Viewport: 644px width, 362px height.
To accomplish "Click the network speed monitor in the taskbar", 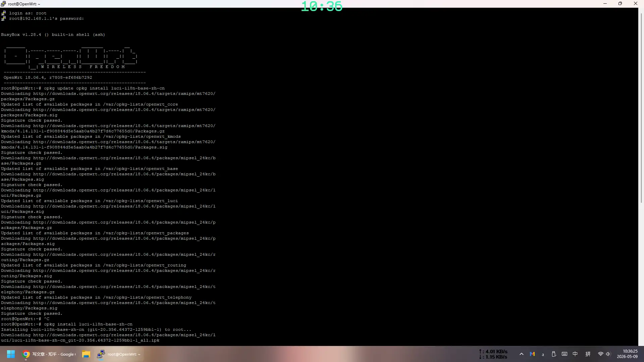I will pyautogui.click(x=493, y=354).
